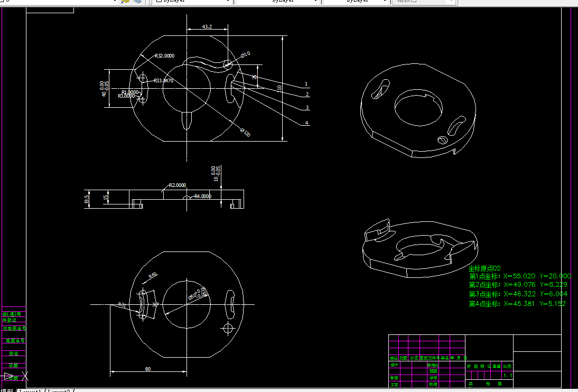Select the upper isometric 3D view of the part
Screen dimensions: 578x392
[x=417, y=110]
